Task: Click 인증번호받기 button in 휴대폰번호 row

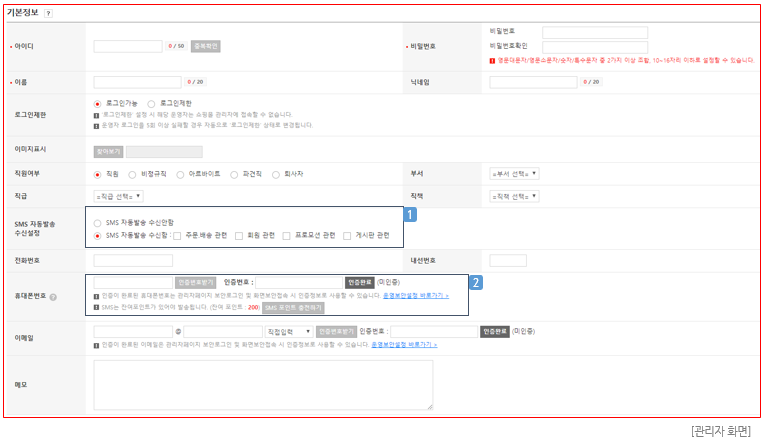Action: click(196, 283)
